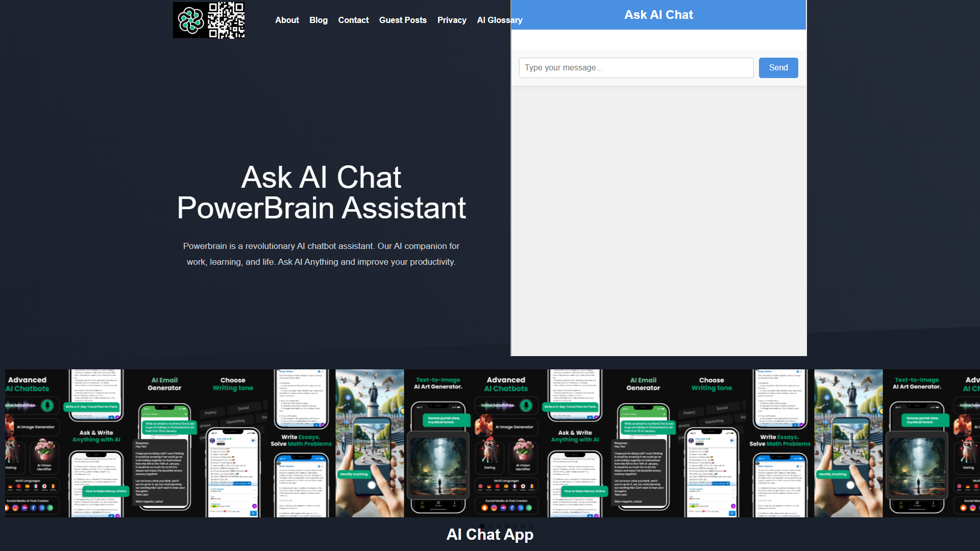Open the leftmost 'AI Email Generator' slide

click(164, 443)
